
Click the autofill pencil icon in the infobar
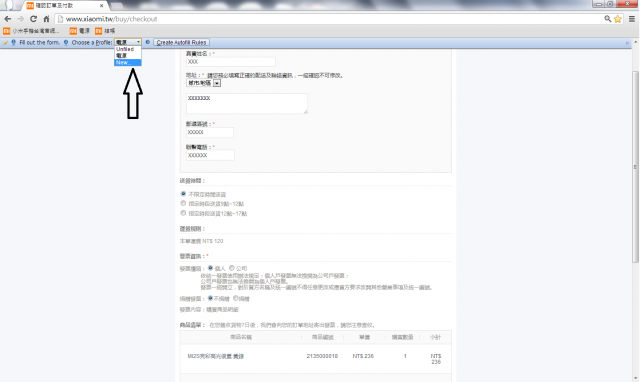click(5, 42)
